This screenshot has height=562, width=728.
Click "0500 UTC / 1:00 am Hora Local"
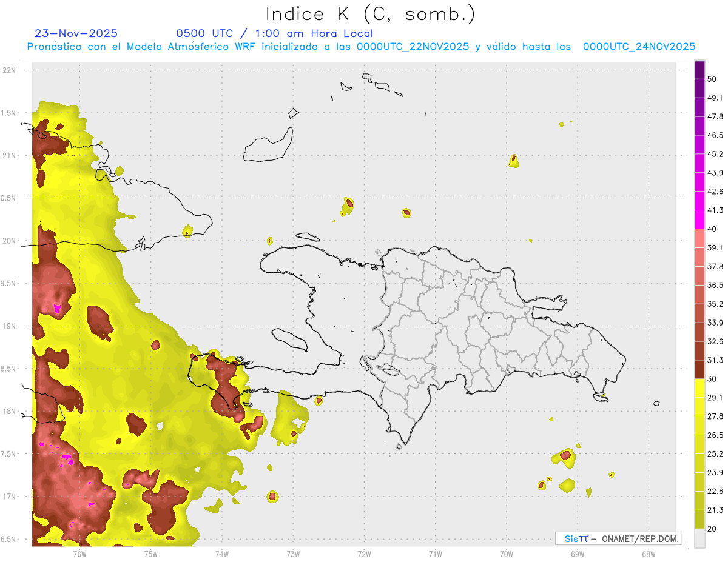pyautogui.click(x=274, y=33)
